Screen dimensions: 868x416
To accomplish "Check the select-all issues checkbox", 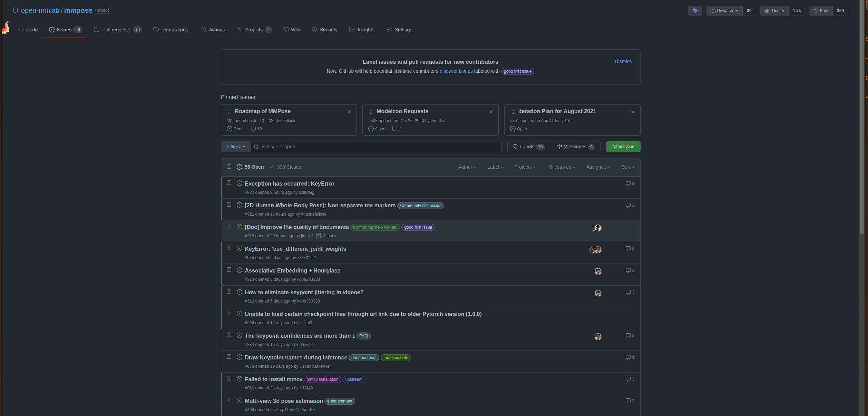I will [x=229, y=167].
